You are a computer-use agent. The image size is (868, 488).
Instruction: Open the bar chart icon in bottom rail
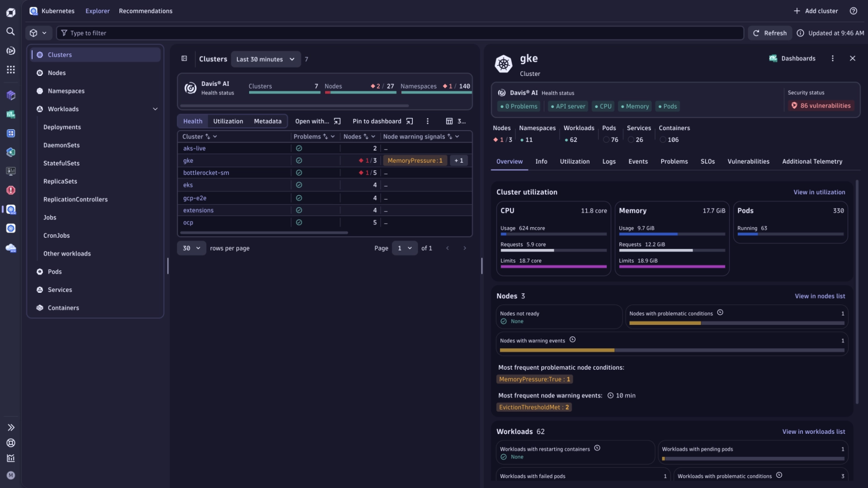pyautogui.click(x=11, y=458)
